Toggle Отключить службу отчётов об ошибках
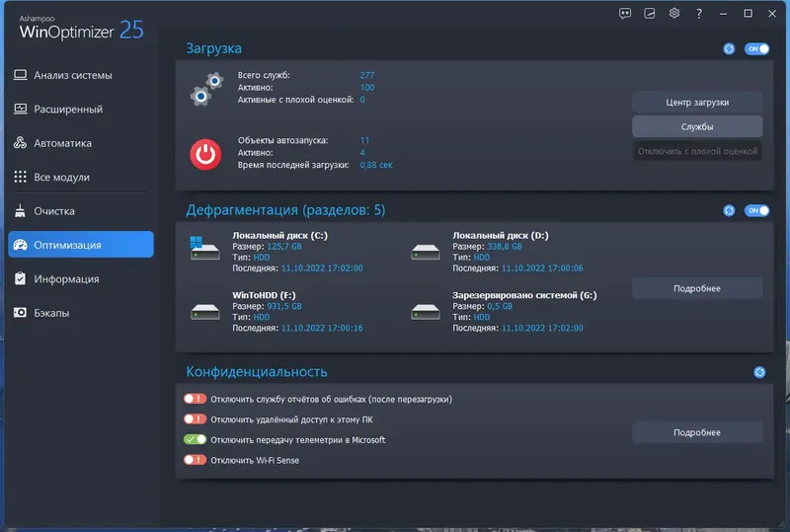Screen dimensions: 790x532 [195, 399]
